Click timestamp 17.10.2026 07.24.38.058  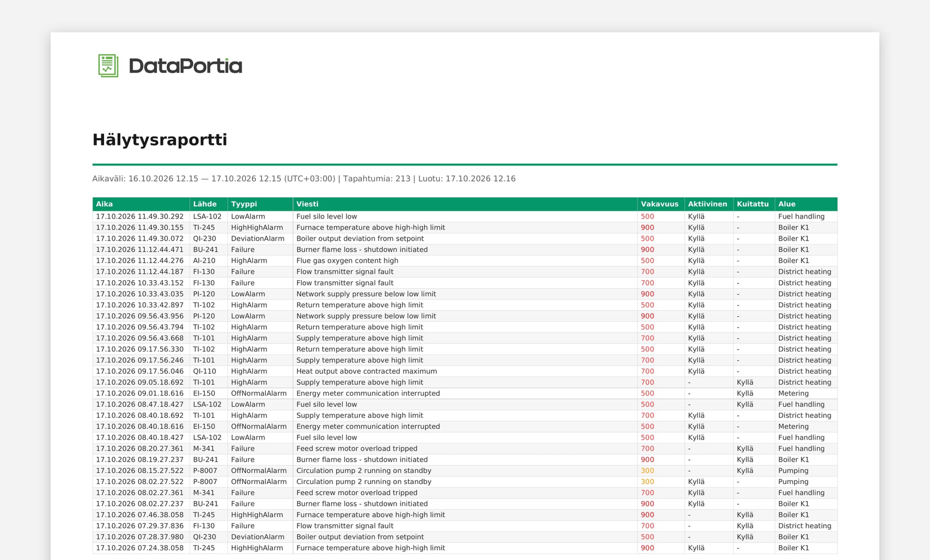pos(139,548)
